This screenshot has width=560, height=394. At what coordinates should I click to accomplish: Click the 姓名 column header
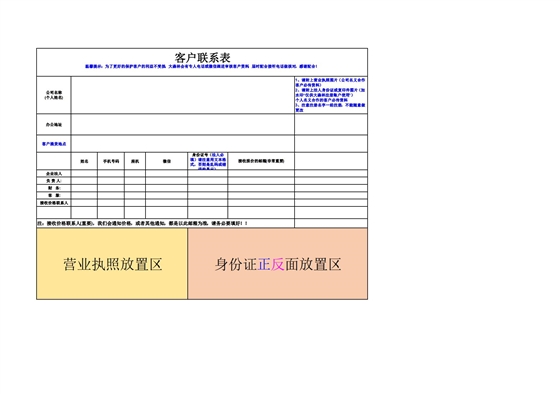point(84,161)
